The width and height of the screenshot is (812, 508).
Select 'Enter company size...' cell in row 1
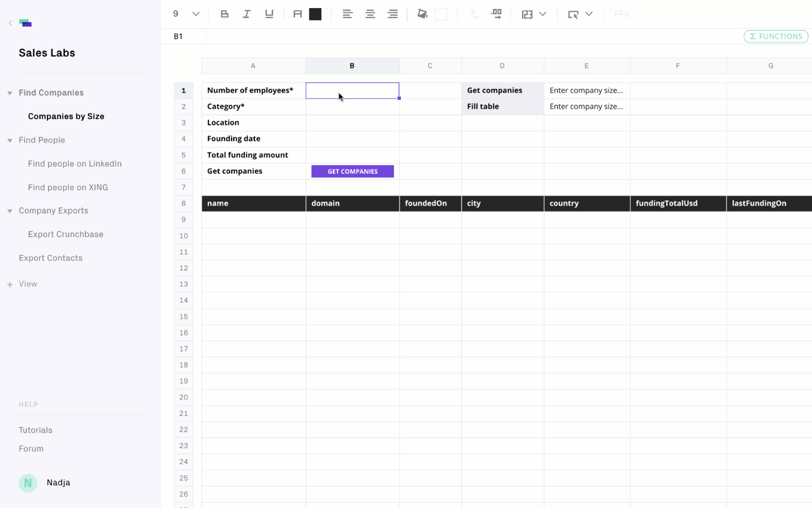click(586, 90)
